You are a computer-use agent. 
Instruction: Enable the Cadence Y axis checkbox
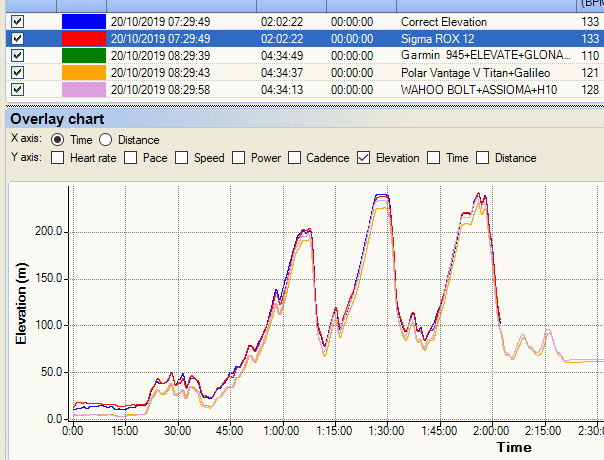[x=295, y=157]
